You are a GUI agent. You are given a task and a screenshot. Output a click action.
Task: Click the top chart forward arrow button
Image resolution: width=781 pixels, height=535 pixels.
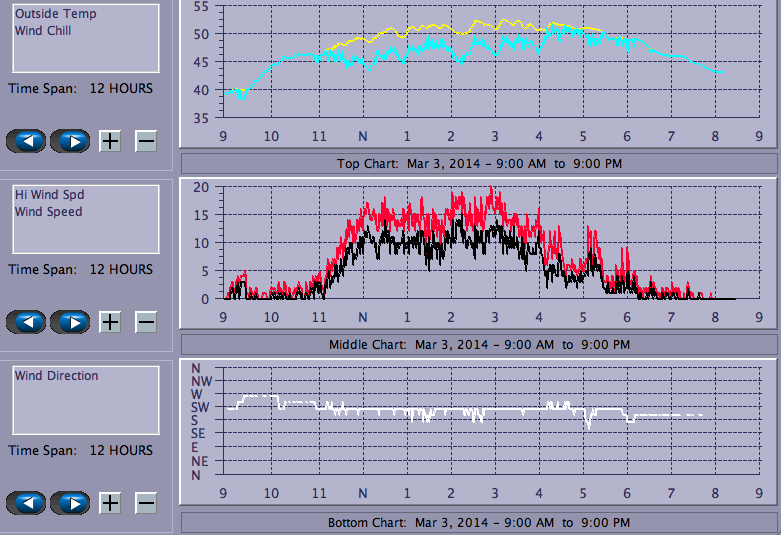point(70,141)
